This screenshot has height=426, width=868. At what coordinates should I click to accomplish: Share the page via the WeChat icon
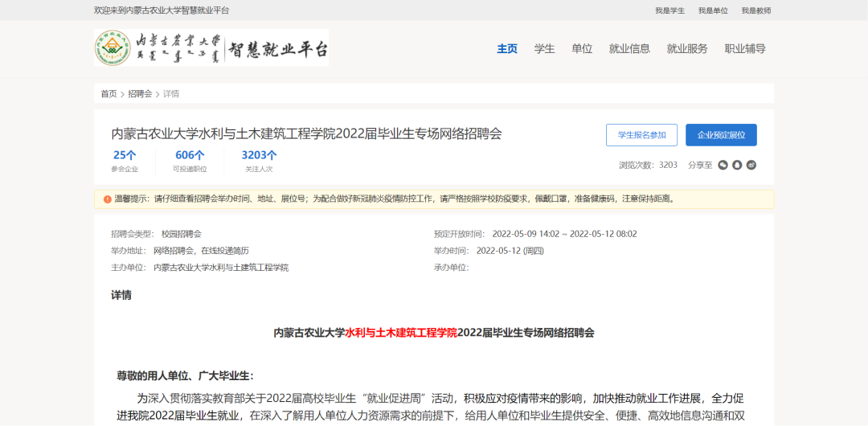coord(723,165)
